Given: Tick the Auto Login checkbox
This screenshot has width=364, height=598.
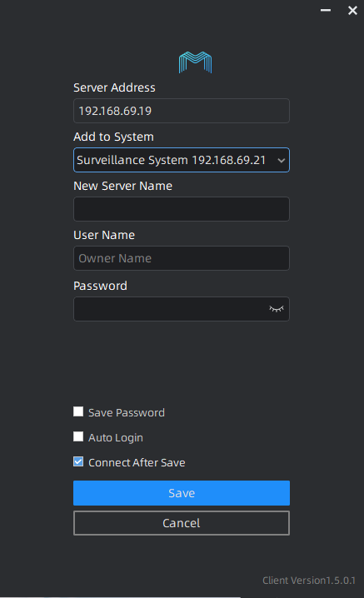Looking at the screenshot, I should point(78,436).
